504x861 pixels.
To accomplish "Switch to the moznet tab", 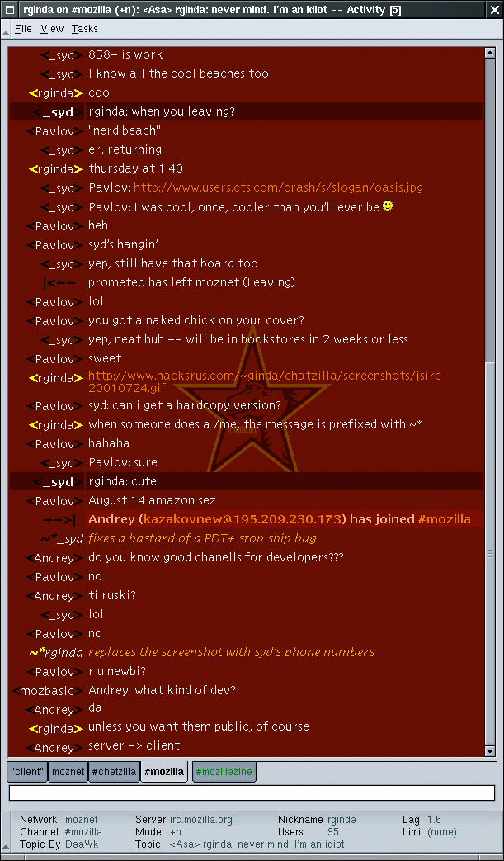I will coord(68,772).
